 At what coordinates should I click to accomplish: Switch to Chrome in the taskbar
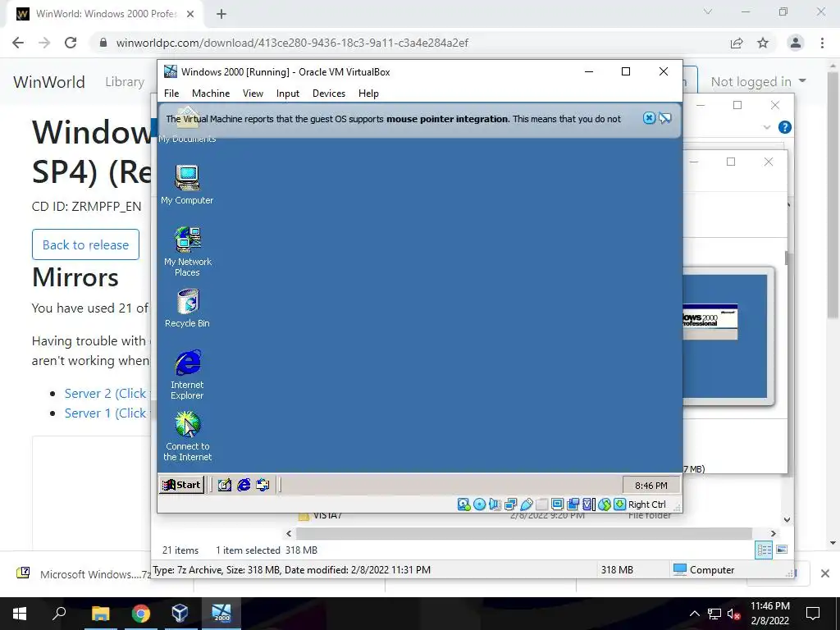[x=141, y=614]
